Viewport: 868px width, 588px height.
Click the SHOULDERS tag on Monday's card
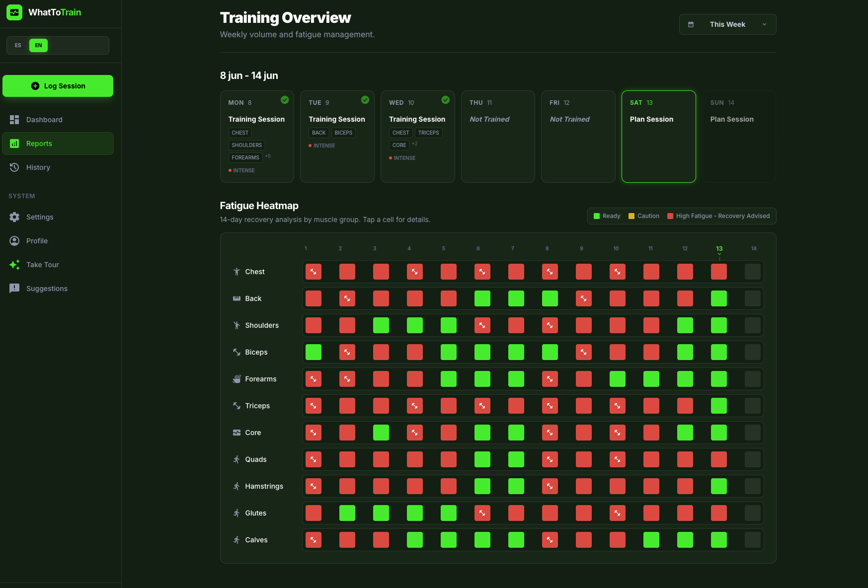point(247,145)
